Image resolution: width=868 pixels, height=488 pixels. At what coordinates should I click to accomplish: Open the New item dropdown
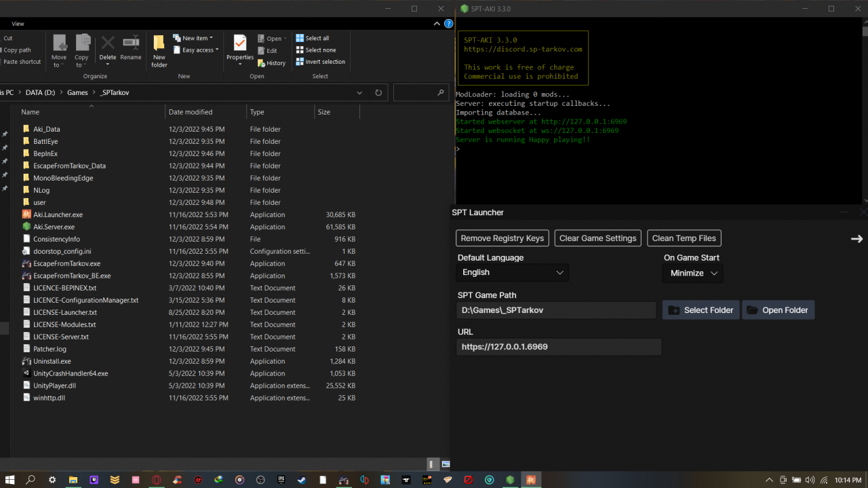(193, 38)
